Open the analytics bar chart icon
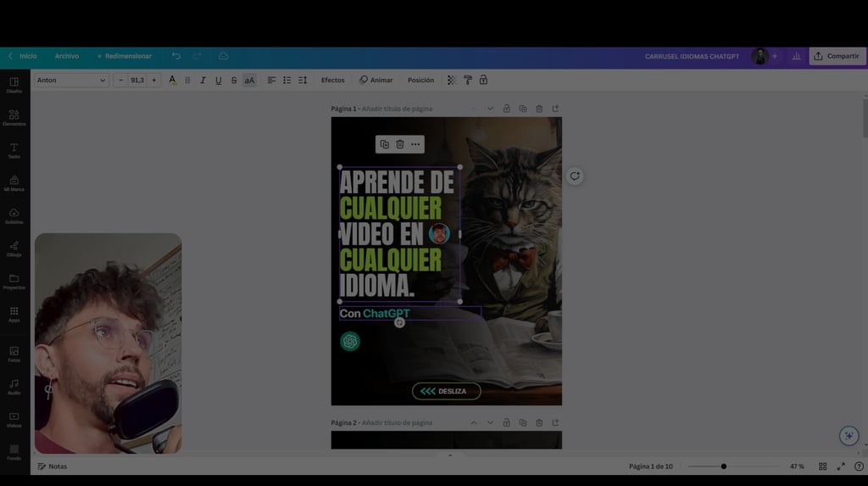The image size is (868, 486). coord(796,56)
